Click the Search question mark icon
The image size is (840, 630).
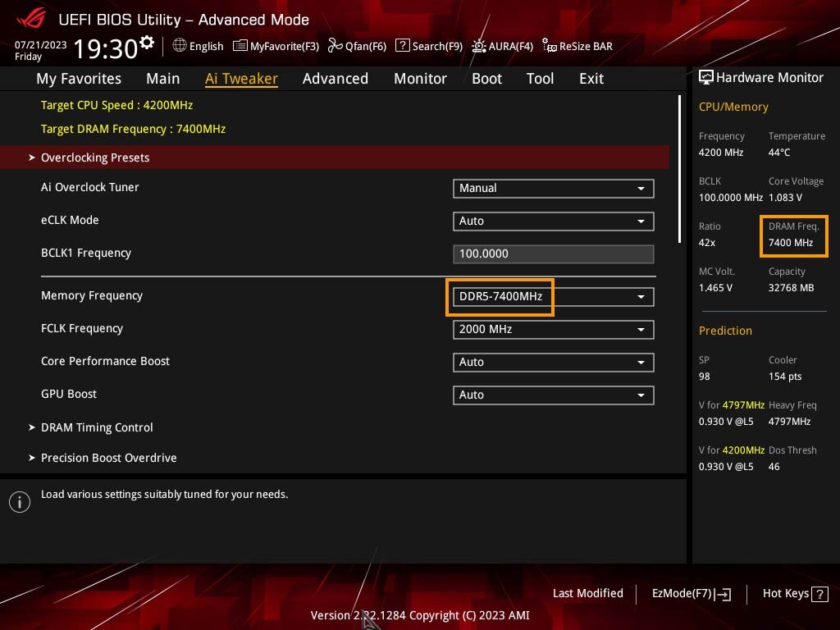(x=402, y=46)
